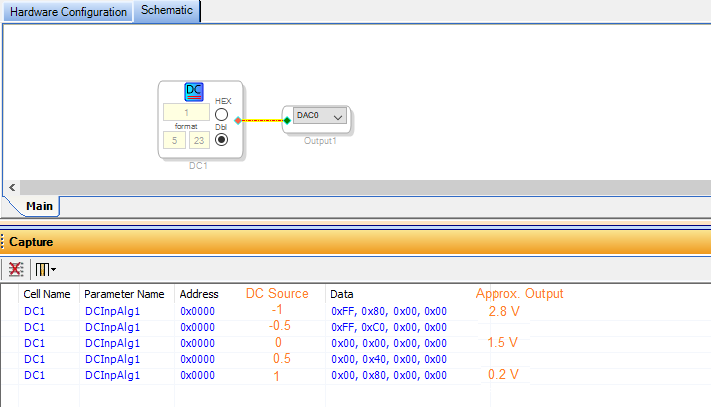The image size is (711, 407).
Task: Click the Cell Name column header
Action: (47, 294)
